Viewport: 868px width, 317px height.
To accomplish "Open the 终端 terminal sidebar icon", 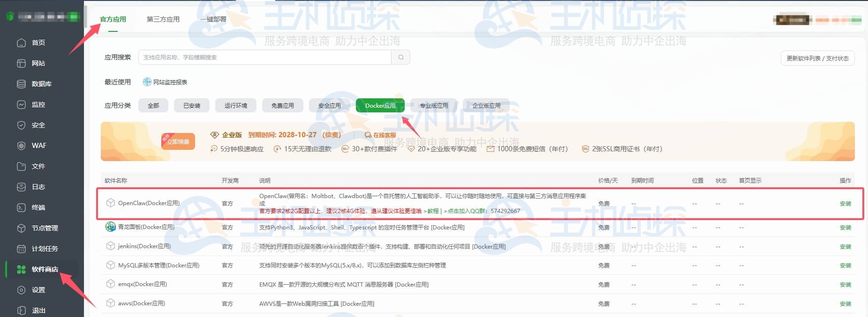I will [x=21, y=207].
